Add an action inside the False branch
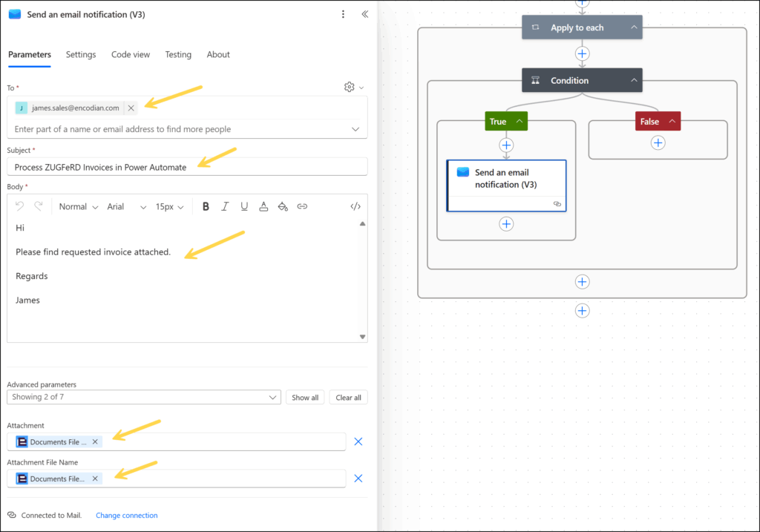Image resolution: width=760 pixels, height=532 pixels. 658,143
